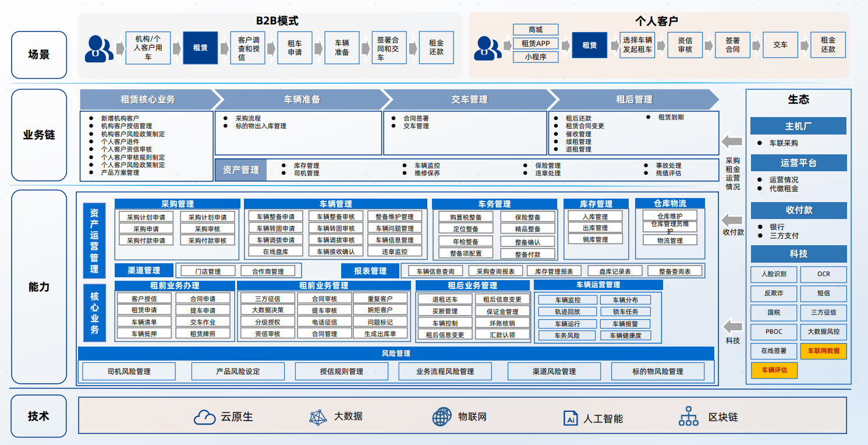868x445 pixels.
Task: Click the 人脸识别 technology box
Action: click(774, 274)
